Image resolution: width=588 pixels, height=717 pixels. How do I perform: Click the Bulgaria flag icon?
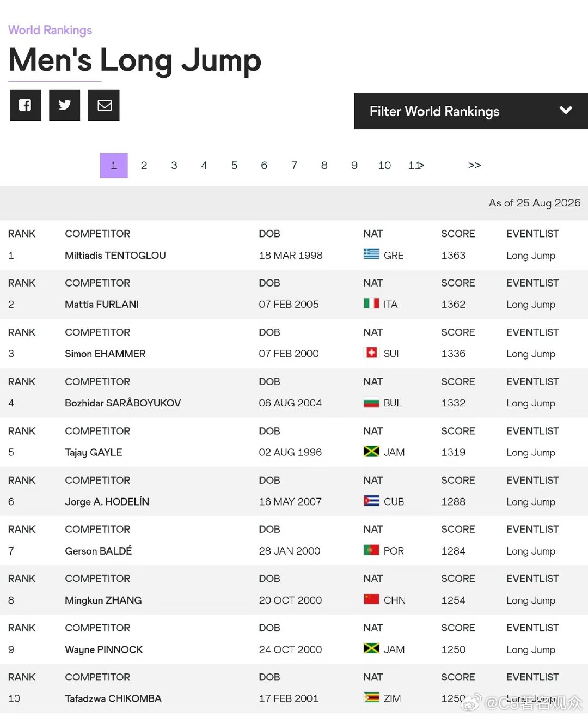click(371, 402)
